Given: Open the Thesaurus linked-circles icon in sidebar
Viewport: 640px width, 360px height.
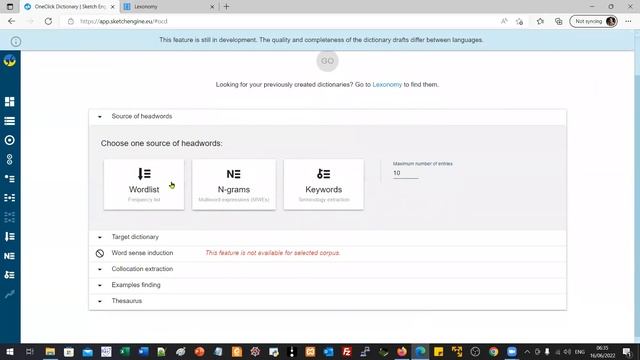Looking at the screenshot, I should [9, 159].
